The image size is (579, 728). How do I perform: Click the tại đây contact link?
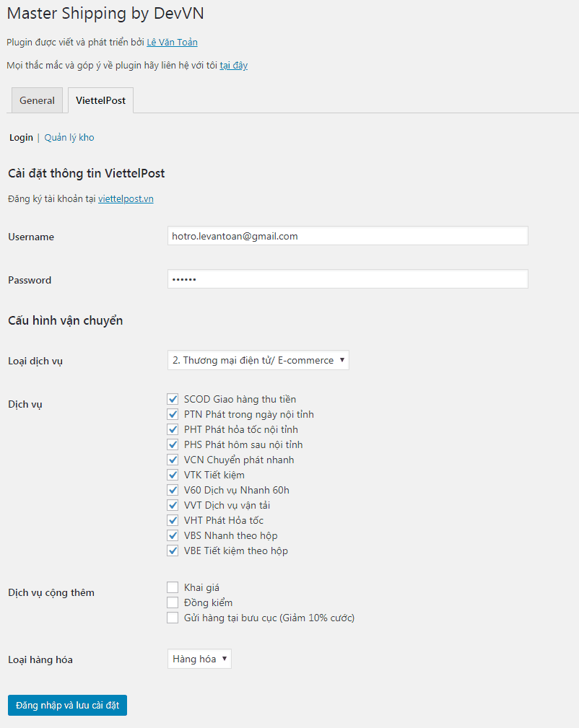pos(231,65)
